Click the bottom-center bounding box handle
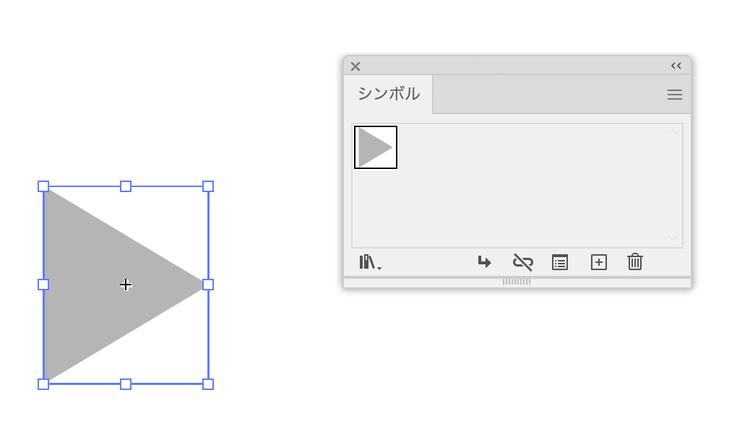Viewport: 750px width, 442px height. coord(126,384)
